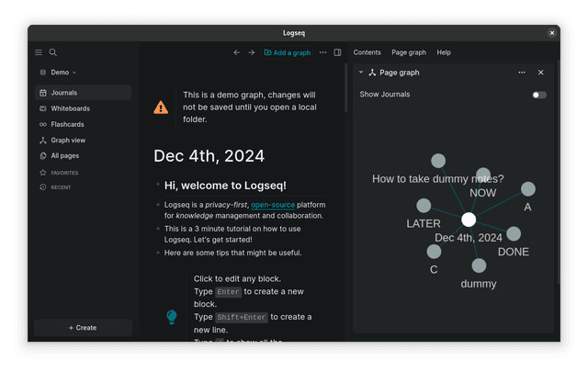This screenshot has height=372, width=588.
Task: Click the '3 minute tutorial' block text
Action: (x=232, y=234)
